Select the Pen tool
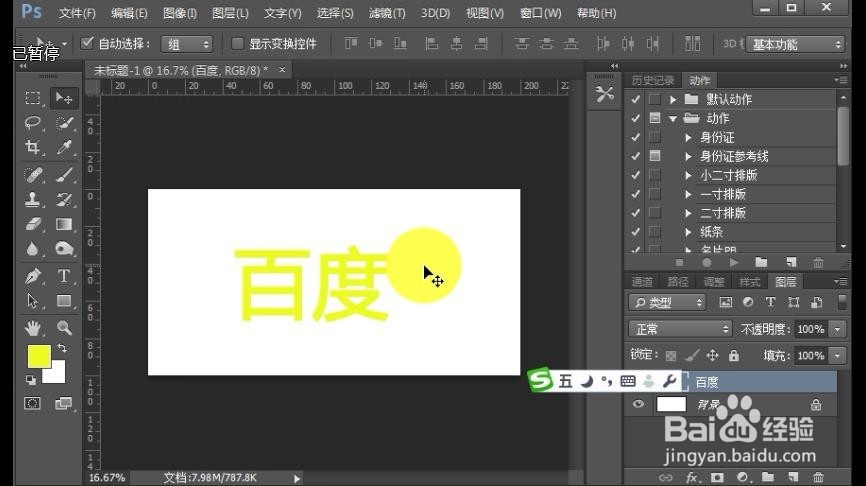866x486 pixels. click(33, 276)
